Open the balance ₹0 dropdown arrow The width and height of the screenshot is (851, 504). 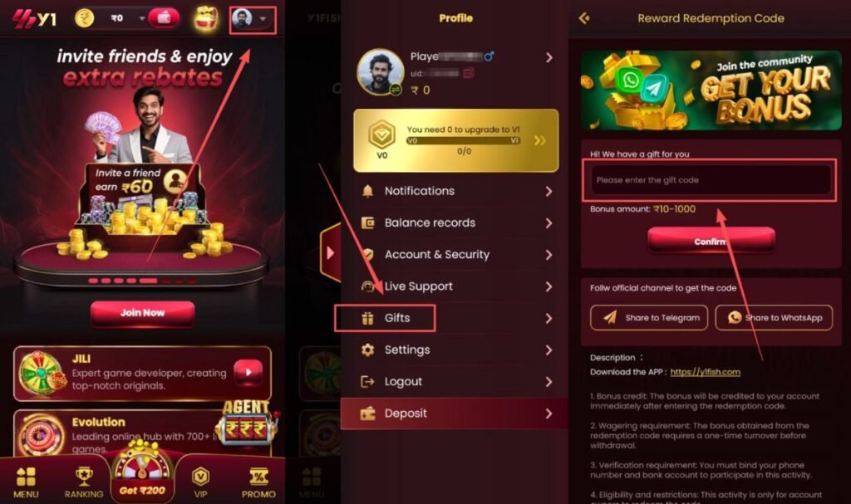pyautogui.click(x=141, y=18)
